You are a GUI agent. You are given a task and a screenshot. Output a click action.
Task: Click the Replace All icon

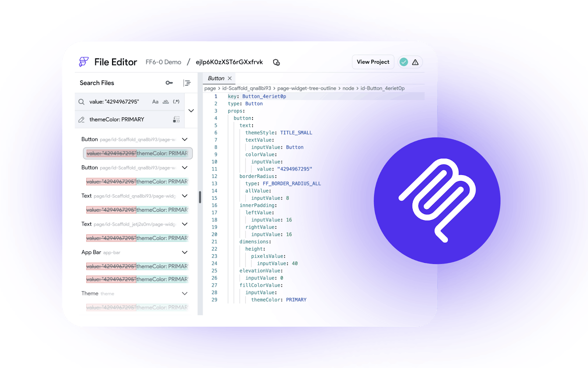point(176,119)
